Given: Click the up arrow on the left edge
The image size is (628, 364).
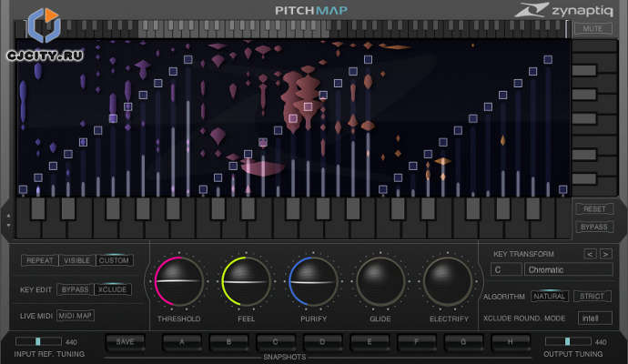Looking at the screenshot, I should [x=8, y=216].
